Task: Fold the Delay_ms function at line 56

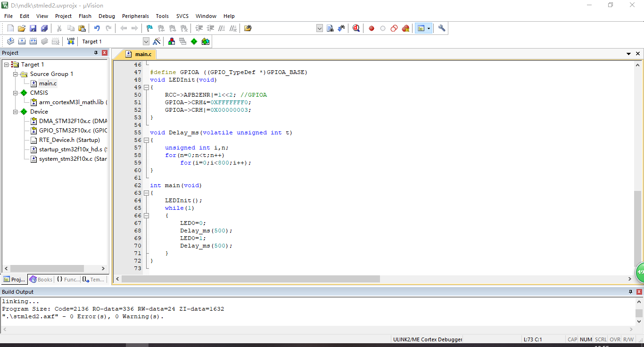Action: point(146,140)
